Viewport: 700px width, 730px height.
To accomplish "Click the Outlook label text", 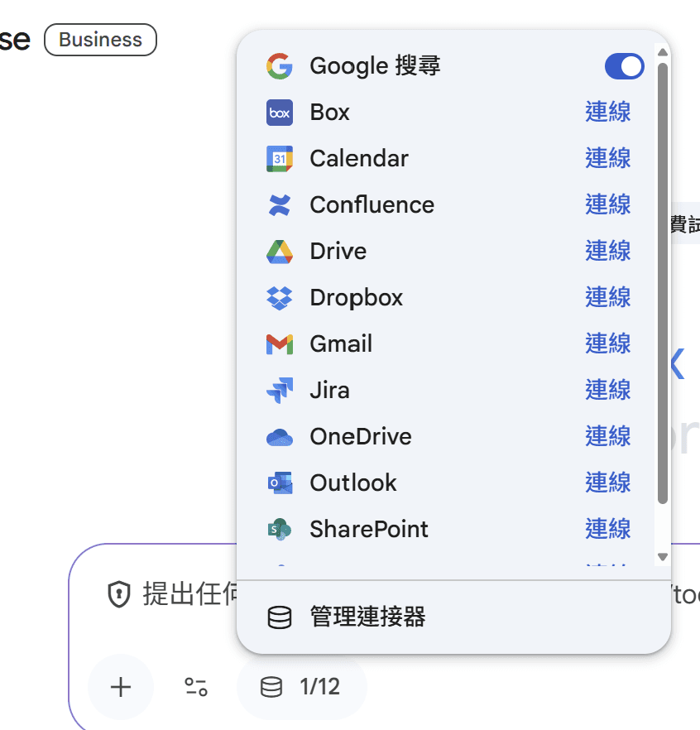I will click(x=353, y=483).
